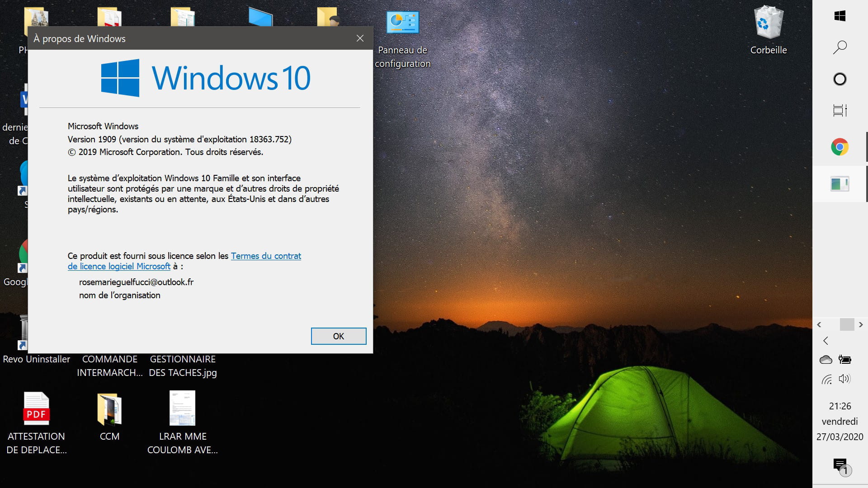Image resolution: width=868 pixels, height=488 pixels.
Task: Select COMMANDE INTERMARCH... desktop label
Action: coord(109,366)
